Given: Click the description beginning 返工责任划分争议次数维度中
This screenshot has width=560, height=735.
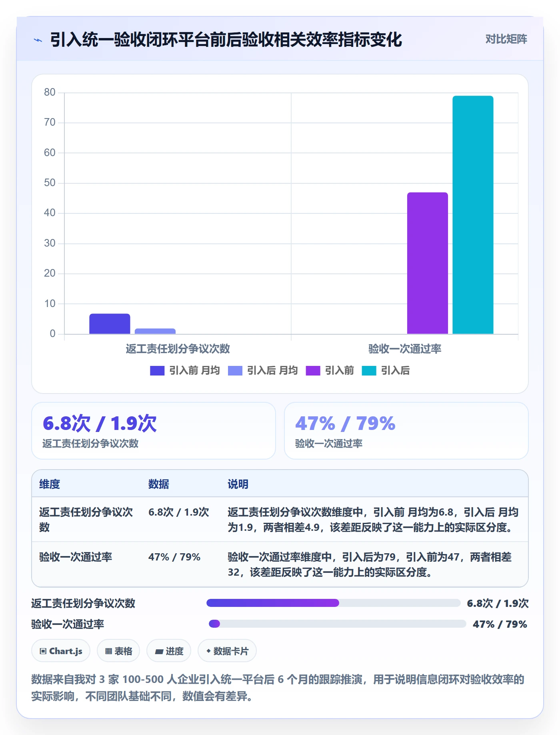Looking at the screenshot, I should [373, 520].
